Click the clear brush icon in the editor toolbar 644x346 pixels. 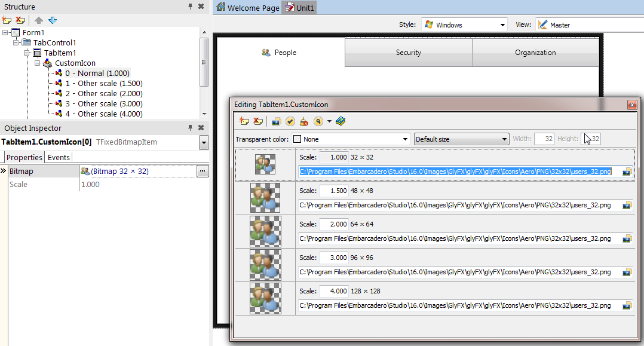click(x=304, y=121)
